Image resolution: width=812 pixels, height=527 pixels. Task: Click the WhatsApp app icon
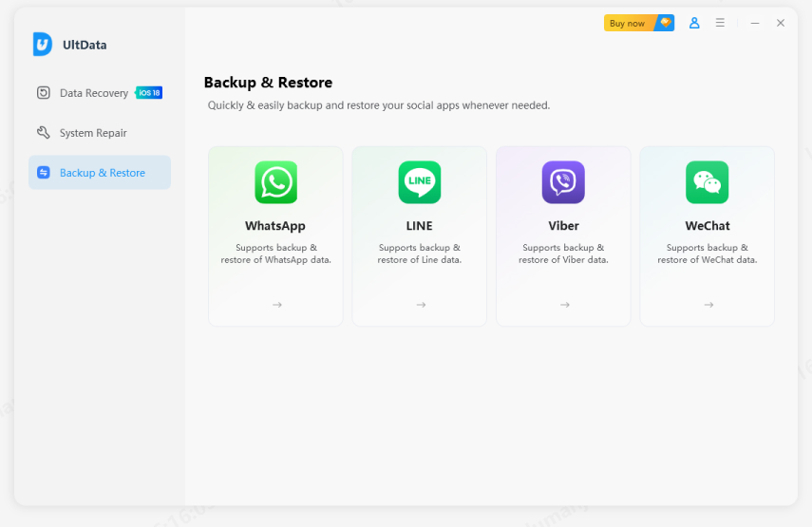276,182
